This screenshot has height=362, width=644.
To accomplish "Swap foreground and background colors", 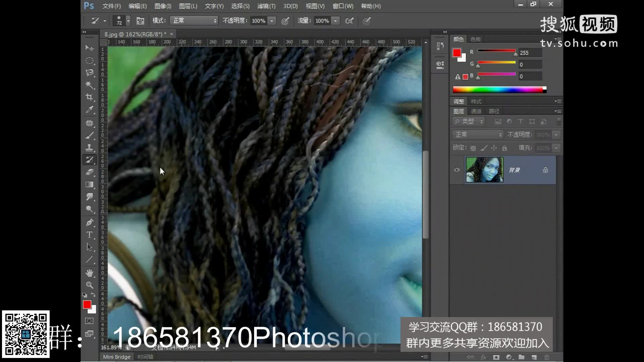I will click(93, 295).
